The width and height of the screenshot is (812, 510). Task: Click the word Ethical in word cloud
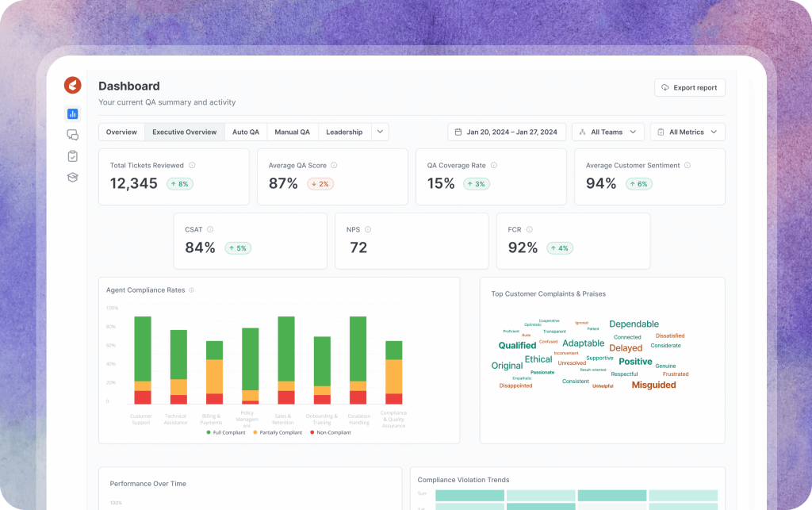point(538,359)
